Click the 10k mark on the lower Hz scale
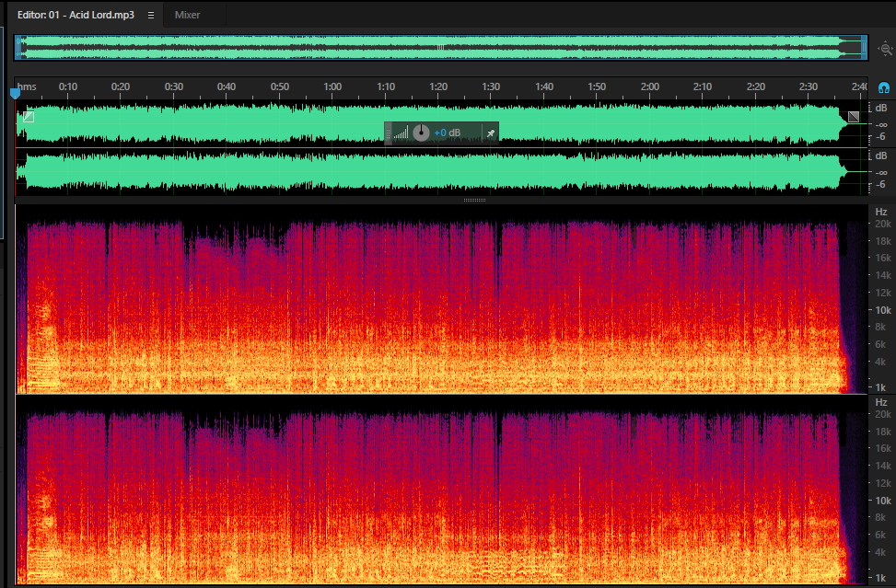The height and width of the screenshot is (588, 896). click(x=883, y=501)
